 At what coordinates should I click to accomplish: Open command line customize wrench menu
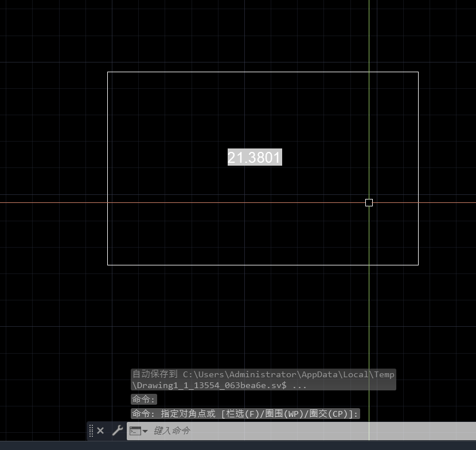point(117,431)
